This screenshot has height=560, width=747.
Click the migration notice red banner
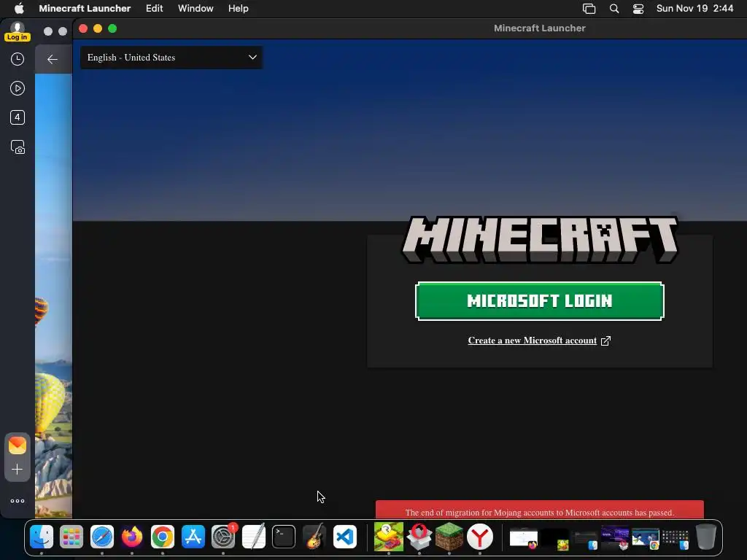539,510
